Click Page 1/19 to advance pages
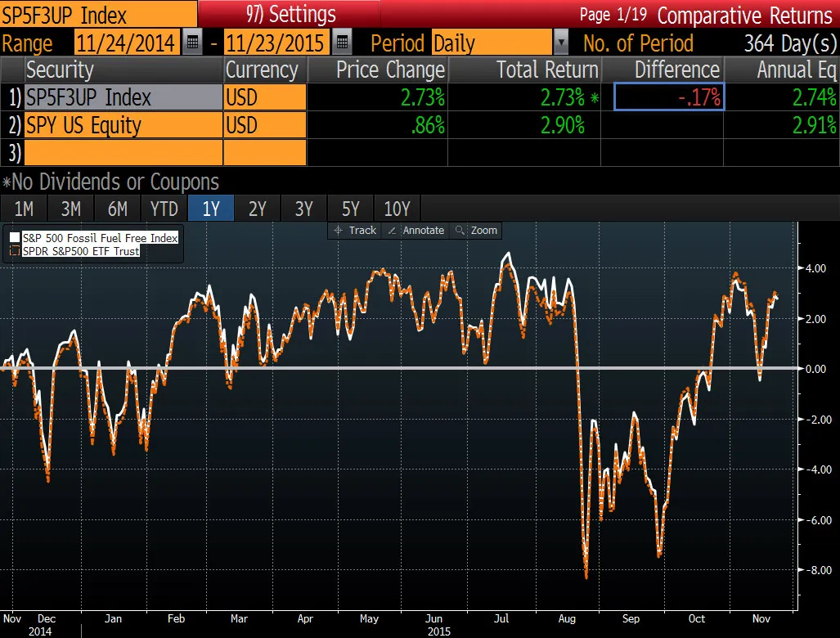 [x=614, y=15]
